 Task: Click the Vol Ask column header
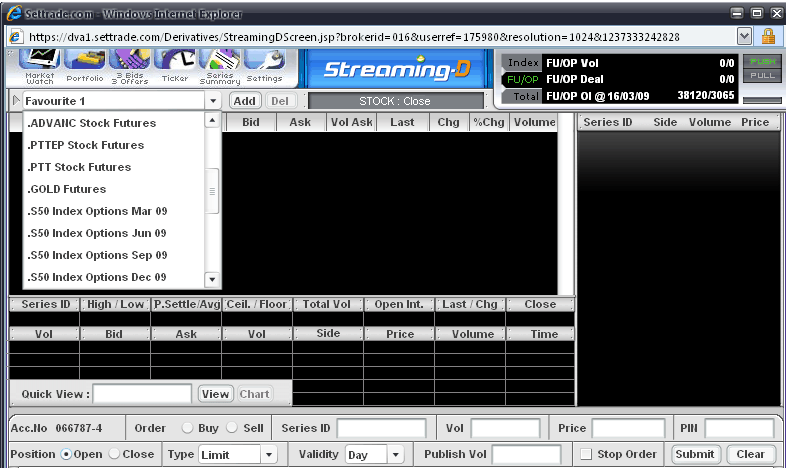351,122
